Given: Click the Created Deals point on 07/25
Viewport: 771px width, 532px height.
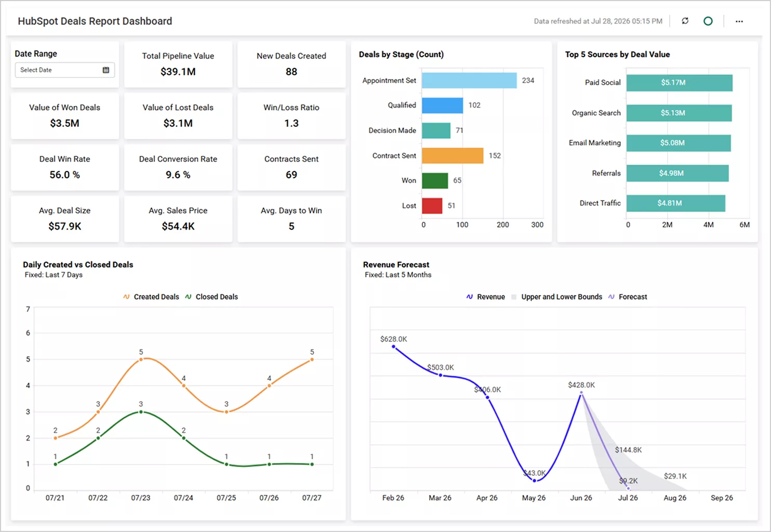Looking at the screenshot, I should pyautogui.click(x=227, y=412).
